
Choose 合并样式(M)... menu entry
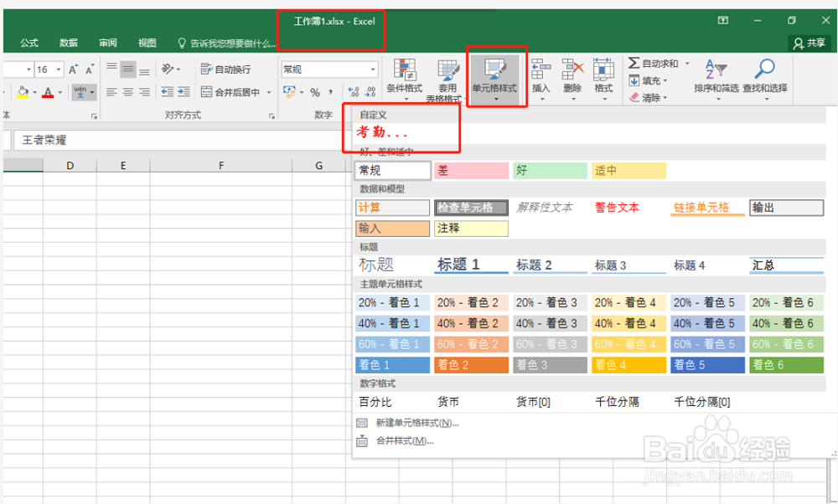pyautogui.click(x=396, y=441)
